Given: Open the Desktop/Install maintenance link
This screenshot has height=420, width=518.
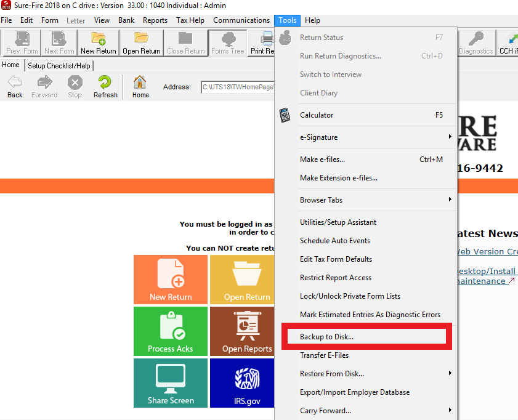Looking at the screenshot, I should click(487, 276).
